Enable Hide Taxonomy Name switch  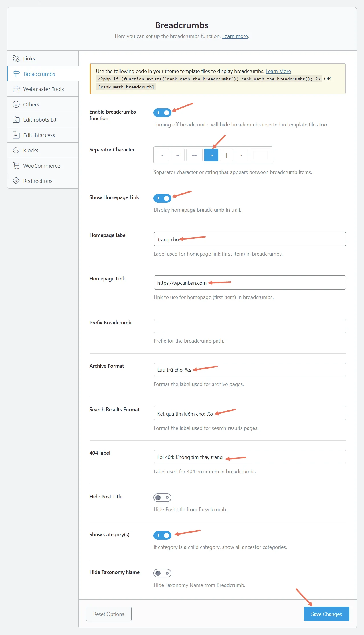click(x=162, y=573)
